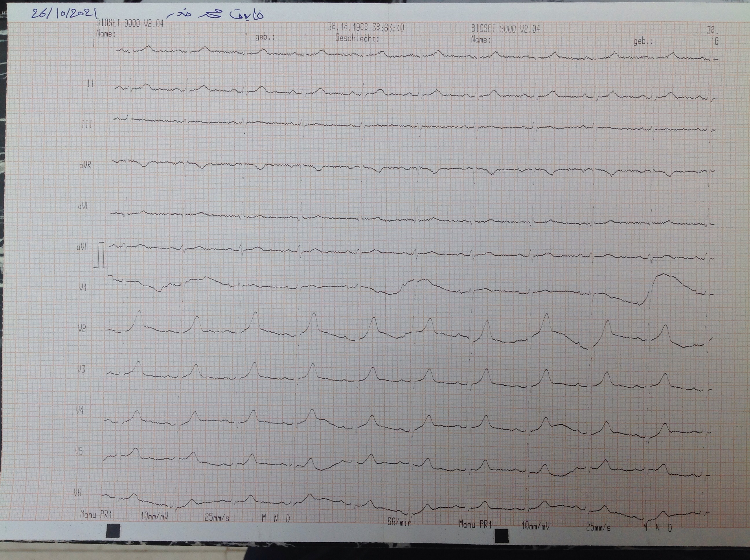
Task: Click the lead II label
Action: (90, 83)
